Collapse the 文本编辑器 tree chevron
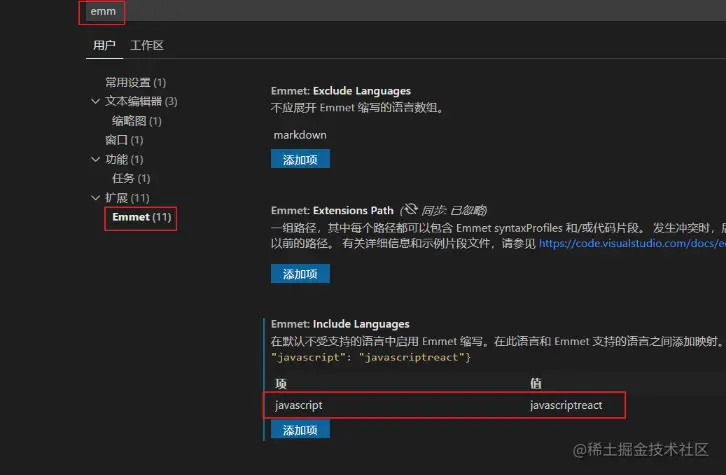The height and width of the screenshot is (475, 726). [x=95, y=101]
